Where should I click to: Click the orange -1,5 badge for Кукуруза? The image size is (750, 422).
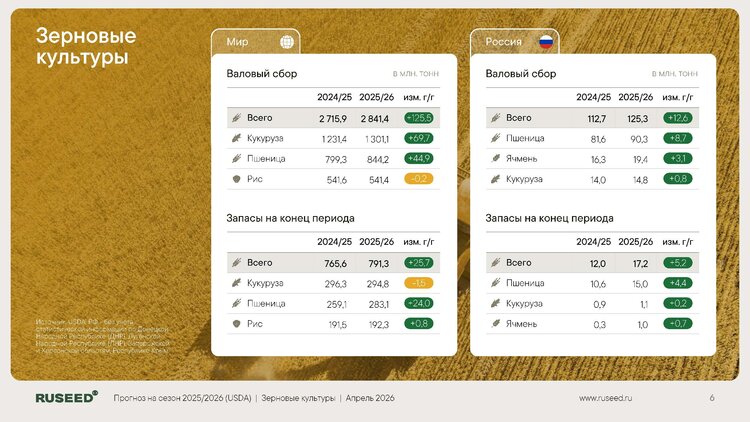click(x=418, y=283)
